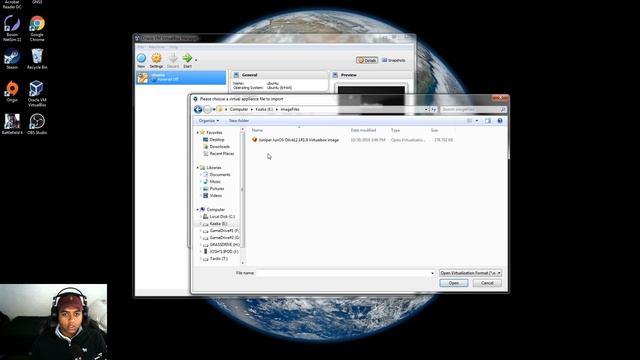This screenshot has width=640, height=360.
Task: Click the File name input field
Action: coord(343,273)
